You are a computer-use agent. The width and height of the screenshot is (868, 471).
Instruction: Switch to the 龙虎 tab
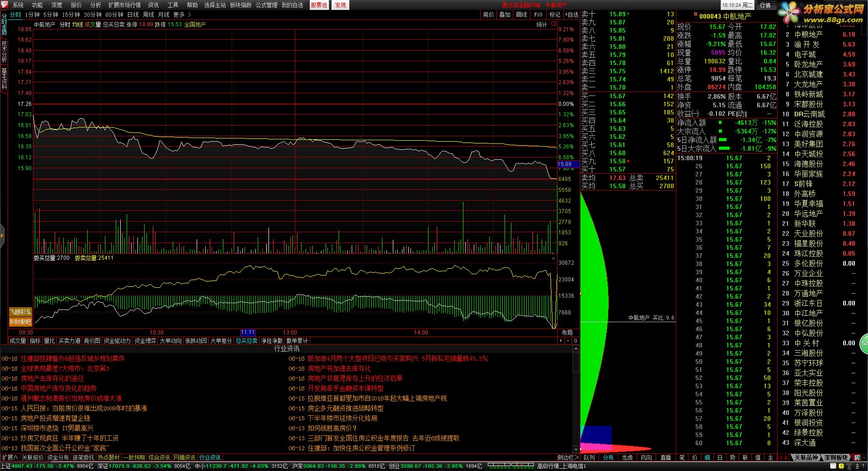627,458
